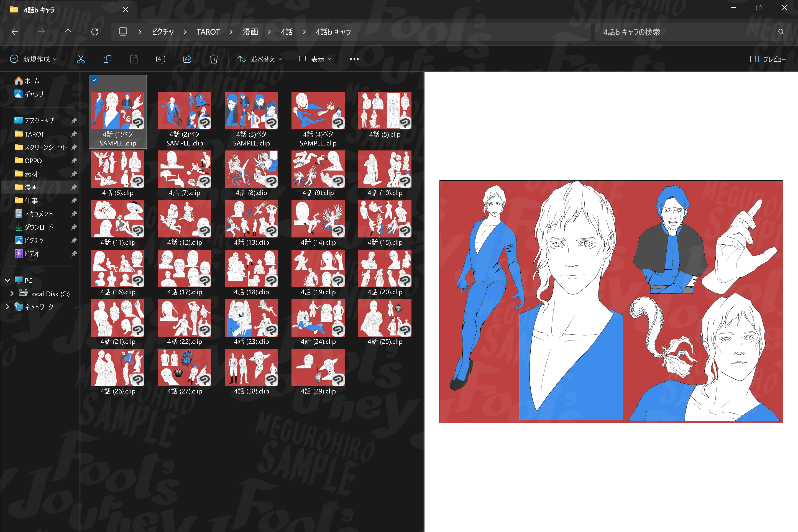Go up one folder level arrow
Viewport: 798px width, 532px height.
68,32
